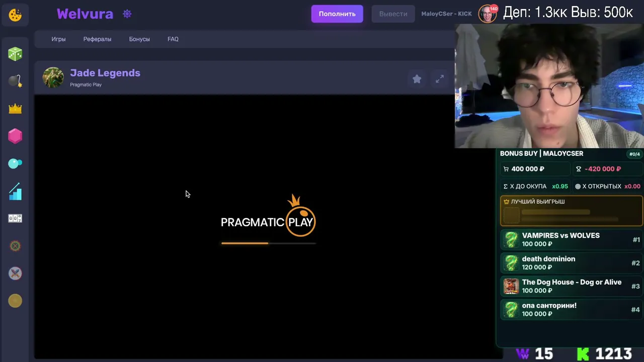Select опа санторини! bonus entry
The width and height of the screenshot is (644, 362).
click(x=572, y=309)
